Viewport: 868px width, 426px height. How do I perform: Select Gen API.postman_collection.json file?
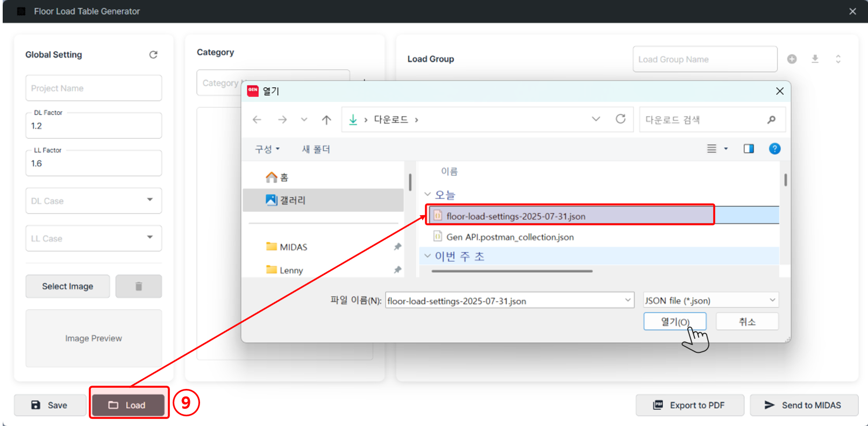[x=509, y=237]
